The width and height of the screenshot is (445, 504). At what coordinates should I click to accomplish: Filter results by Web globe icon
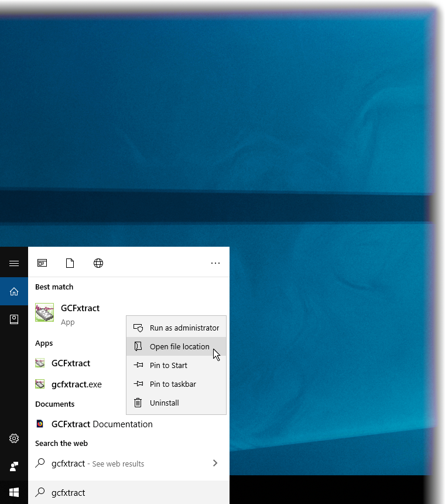pyautogui.click(x=98, y=263)
